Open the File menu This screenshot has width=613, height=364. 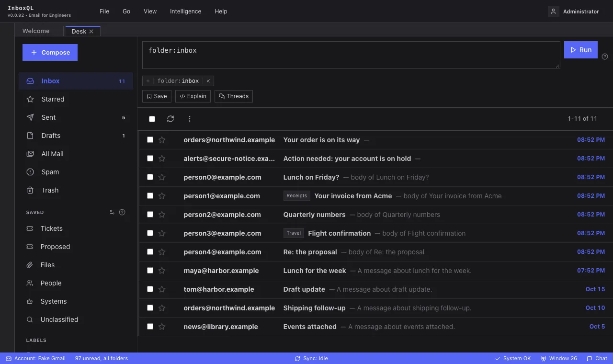[104, 11]
